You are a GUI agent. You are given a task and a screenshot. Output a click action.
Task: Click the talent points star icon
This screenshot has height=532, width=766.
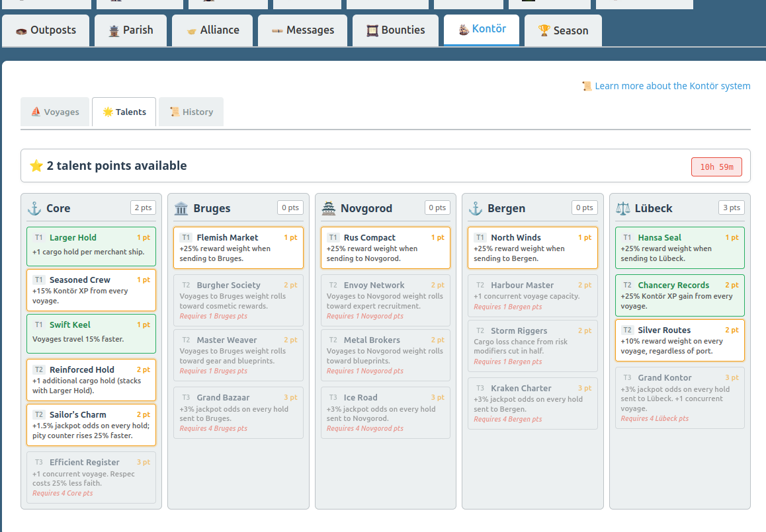tap(36, 166)
